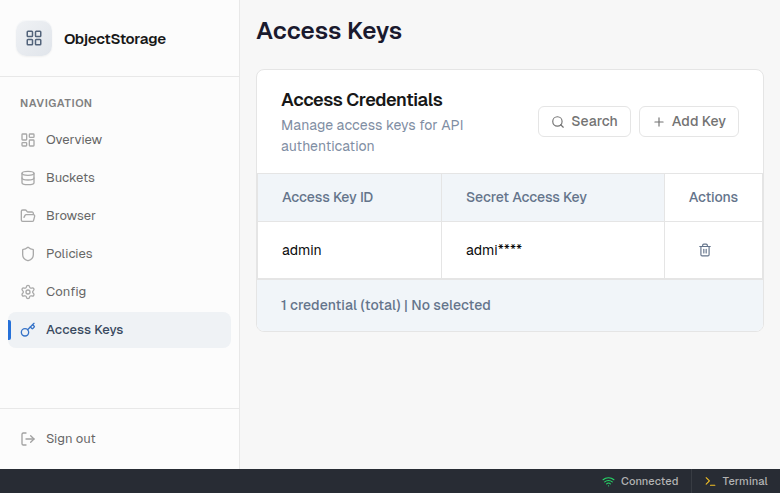The image size is (780, 493).
Task: Go to the Buckets section
Action: click(x=70, y=178)
